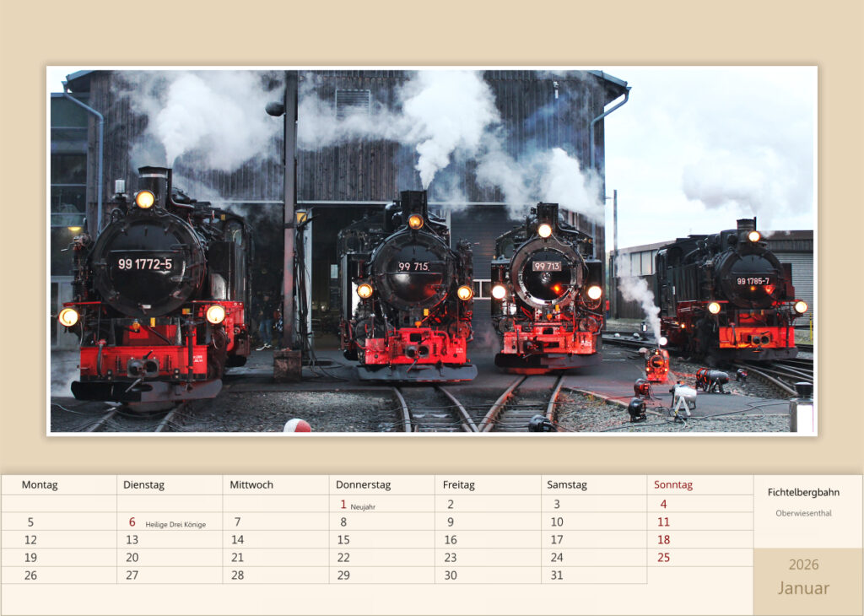
Task: Select the Samstag column header
Action: 566,485
